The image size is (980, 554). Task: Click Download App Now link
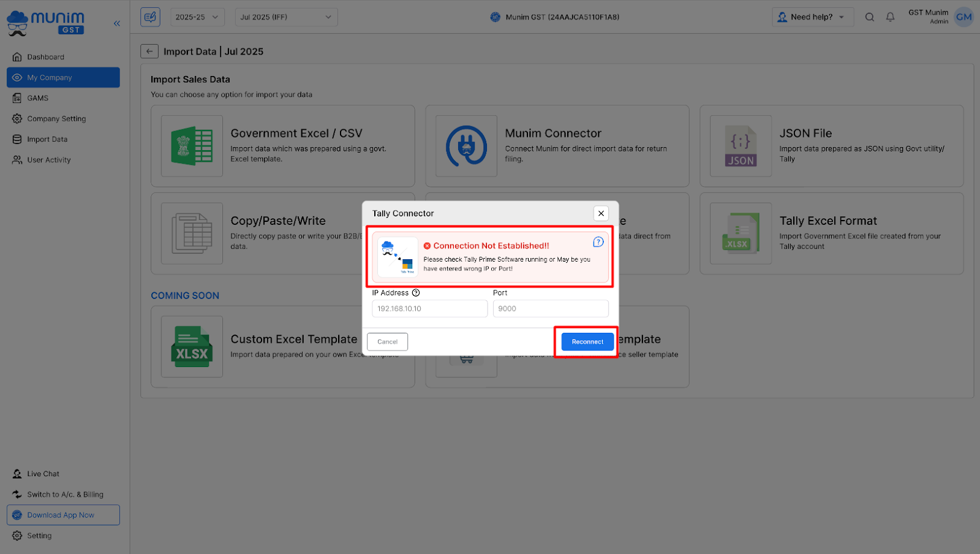coord(61,515)
